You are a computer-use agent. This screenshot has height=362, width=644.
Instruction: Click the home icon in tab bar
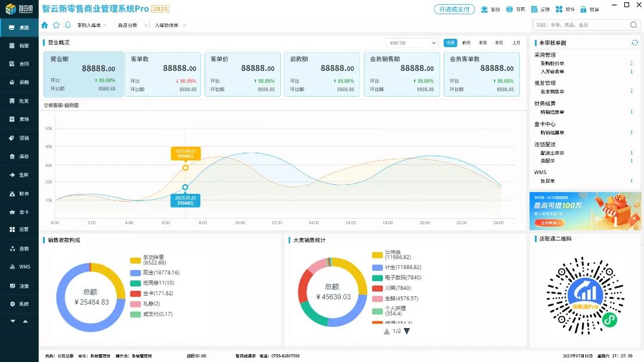tap(45, 25)
